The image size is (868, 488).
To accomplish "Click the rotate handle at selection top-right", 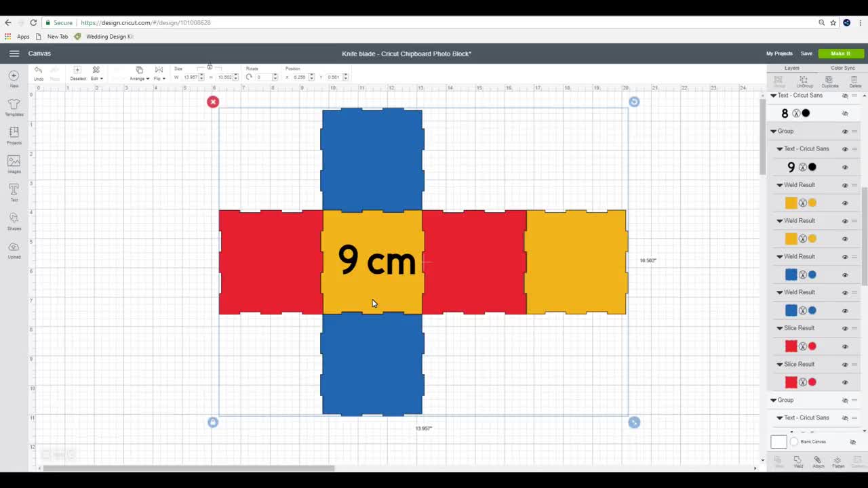I will coord(634,102).
